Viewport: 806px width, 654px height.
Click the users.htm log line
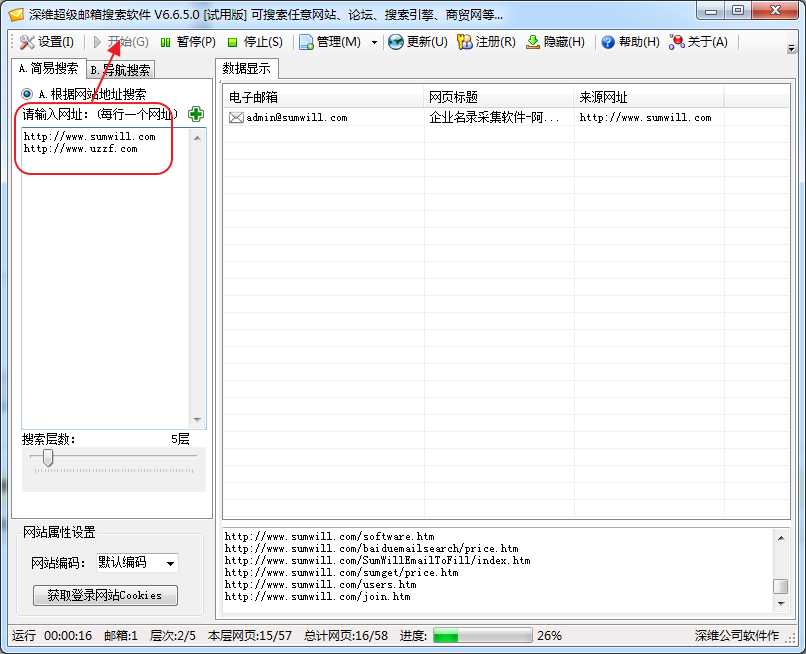pos(320,585)
